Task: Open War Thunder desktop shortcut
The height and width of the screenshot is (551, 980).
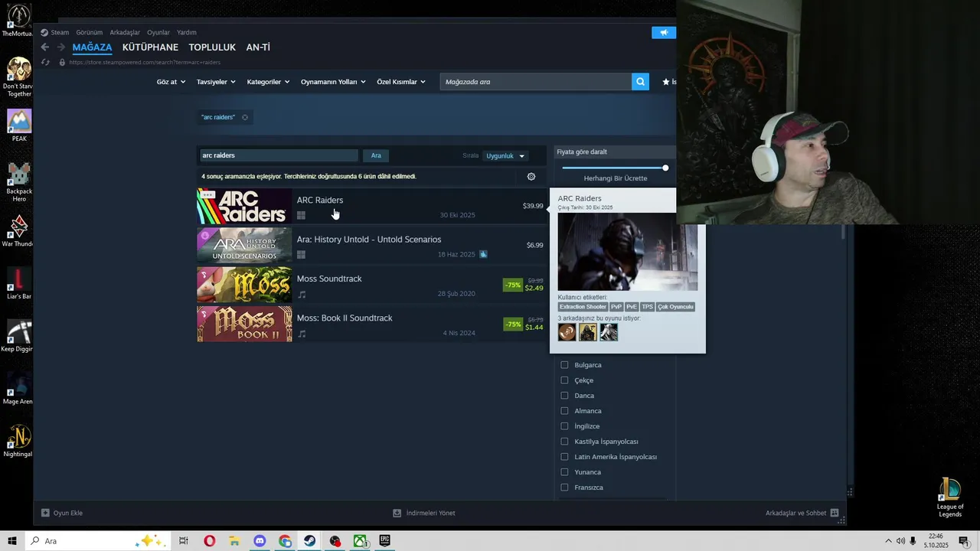Action: (x=19, y=230)
